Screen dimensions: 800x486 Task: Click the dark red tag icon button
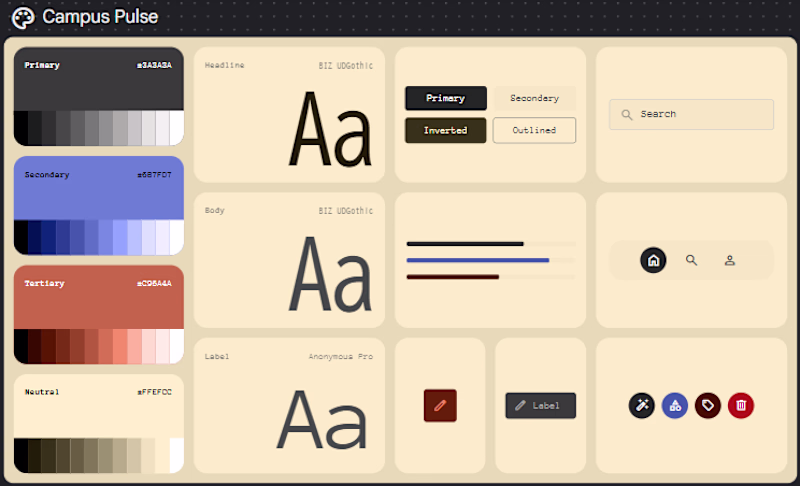click(708, 405)
